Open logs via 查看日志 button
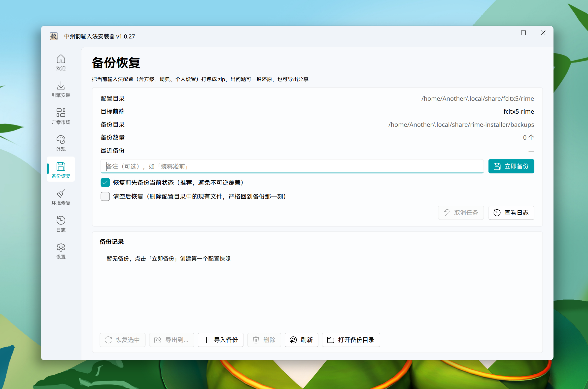The width and height of the screenshot is (588, 389). (511, 213)
